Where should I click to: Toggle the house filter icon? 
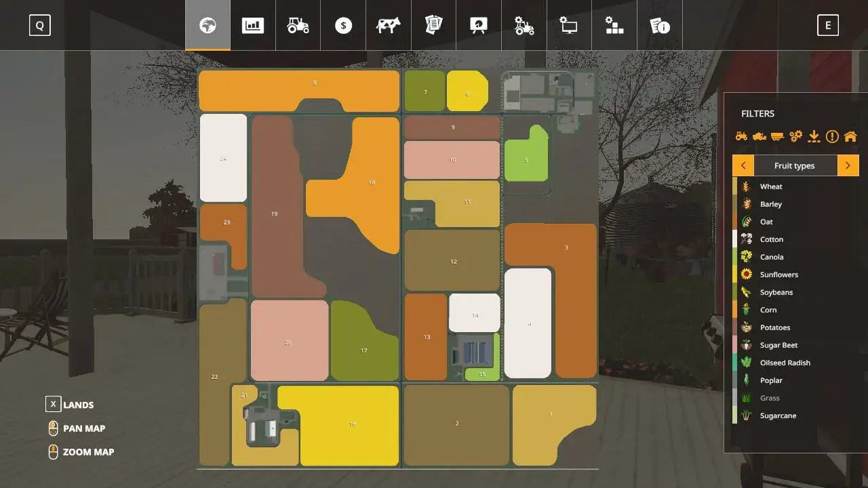[850, 136]
